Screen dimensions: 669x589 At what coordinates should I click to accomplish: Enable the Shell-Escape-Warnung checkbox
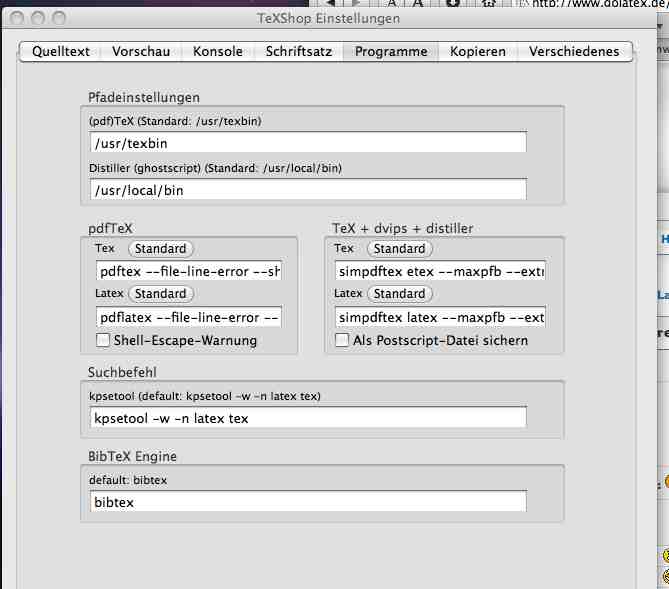pos(103,340)
